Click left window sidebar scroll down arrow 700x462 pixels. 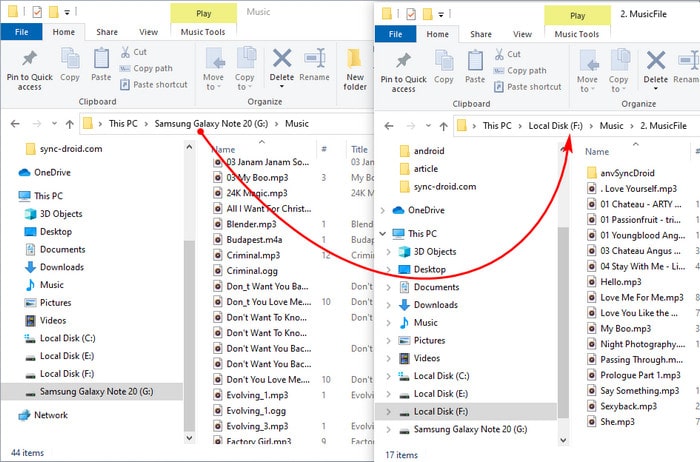click(189, 438)
